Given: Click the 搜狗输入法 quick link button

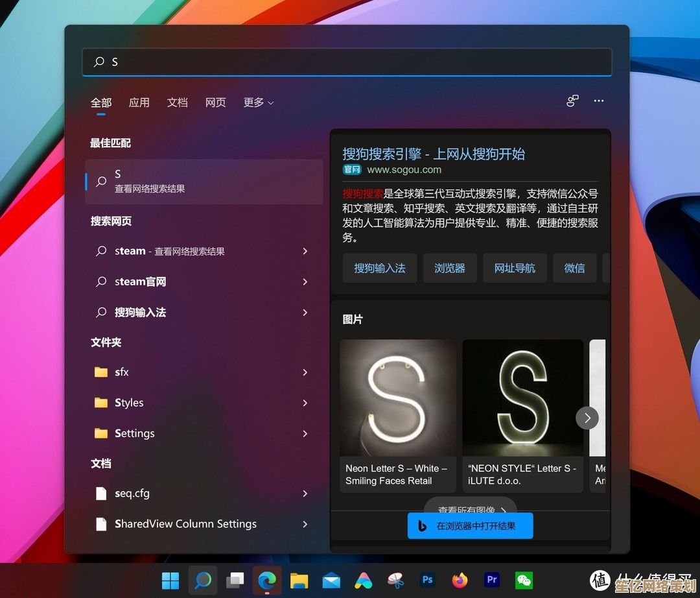Looking at the screenshot, I should pyautogui.click(x=380, y=268).
